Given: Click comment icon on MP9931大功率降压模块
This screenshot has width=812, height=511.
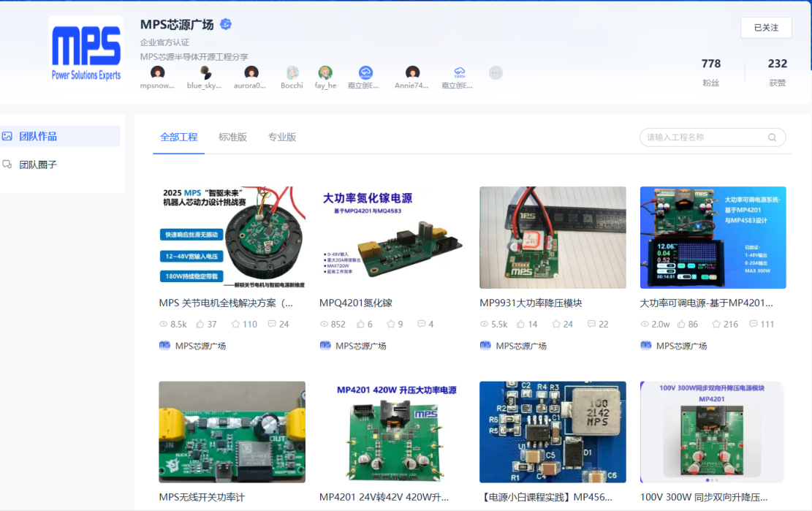Looking at the screenshot, I should tap(591, 324).
